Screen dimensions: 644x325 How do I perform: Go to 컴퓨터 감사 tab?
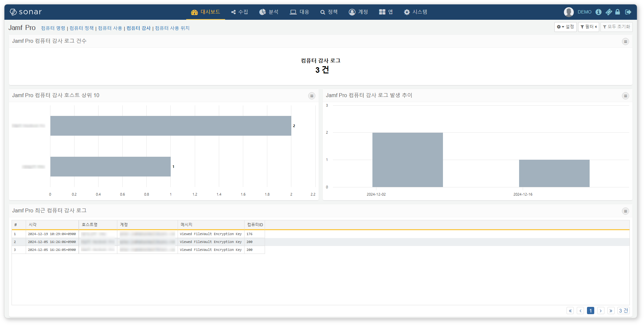pyautogui.click(x=139, y=28)
